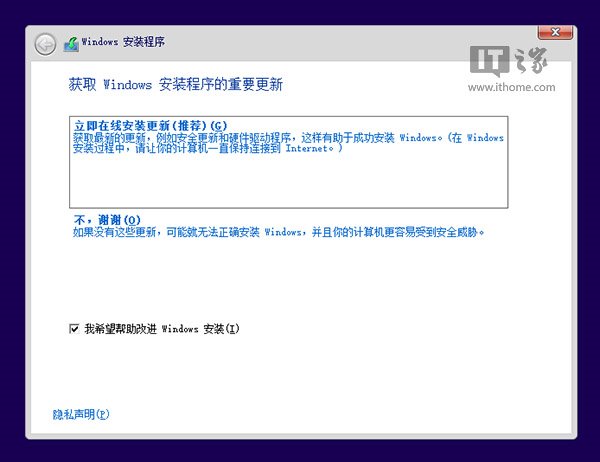Viewport: 600px width, 462px height.
Task: Click the Windows 安装程序 title text
Action: pos(130,44)
